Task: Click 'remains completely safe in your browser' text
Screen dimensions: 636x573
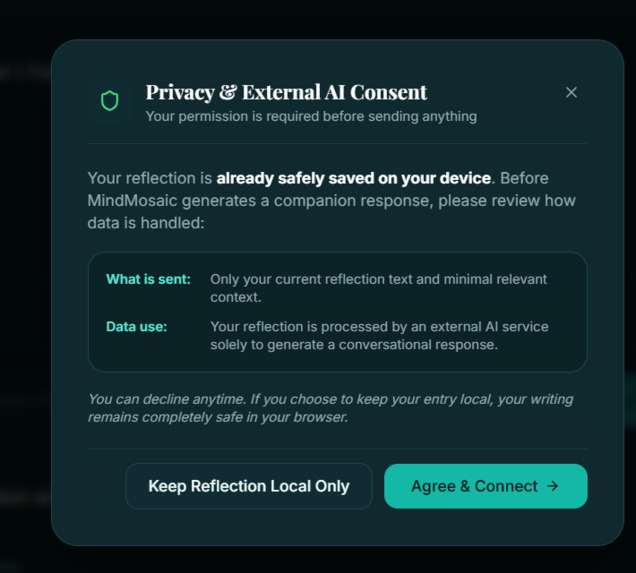Action: coord(218,417)
